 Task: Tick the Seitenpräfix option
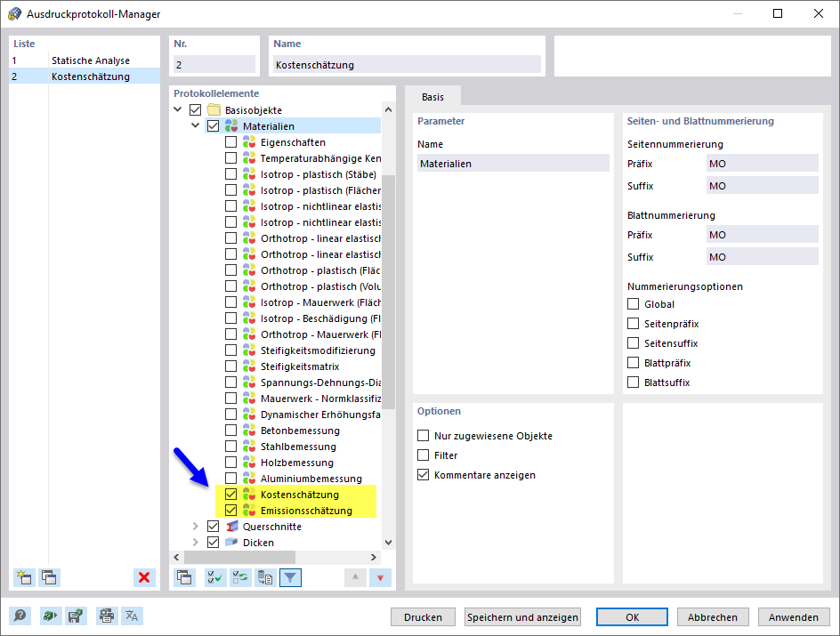point(634,324)
